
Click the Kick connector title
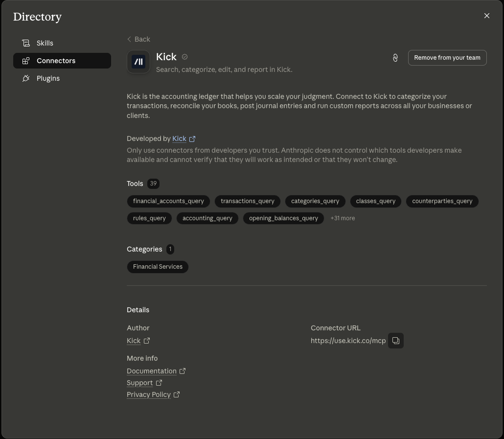pos(166,57)
